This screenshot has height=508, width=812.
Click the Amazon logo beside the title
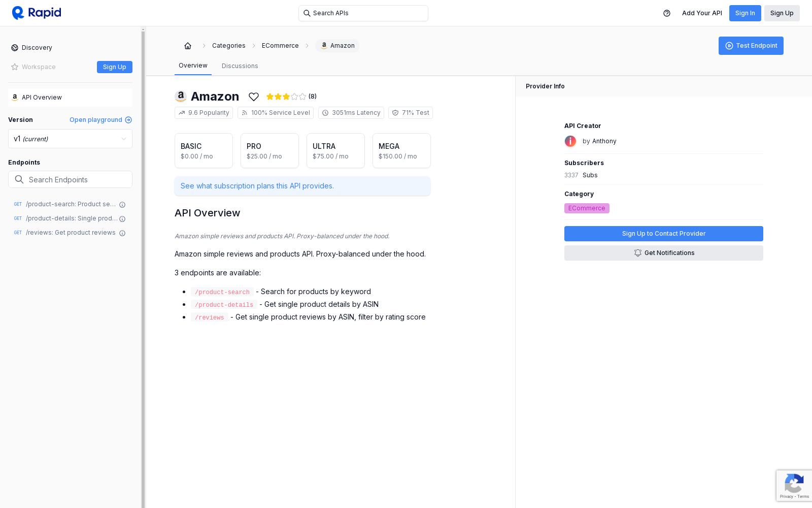click(181, 97)
